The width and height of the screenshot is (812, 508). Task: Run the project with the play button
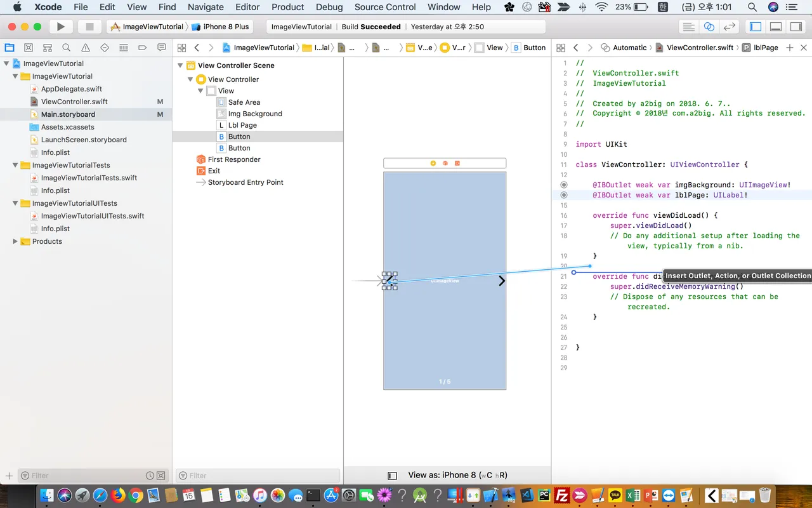(x=60, y=27)
